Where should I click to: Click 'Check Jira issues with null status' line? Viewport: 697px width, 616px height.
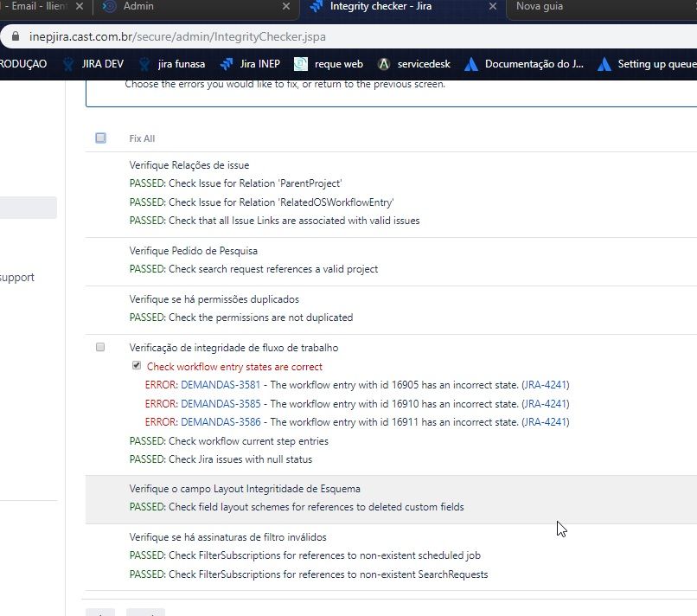221,459
